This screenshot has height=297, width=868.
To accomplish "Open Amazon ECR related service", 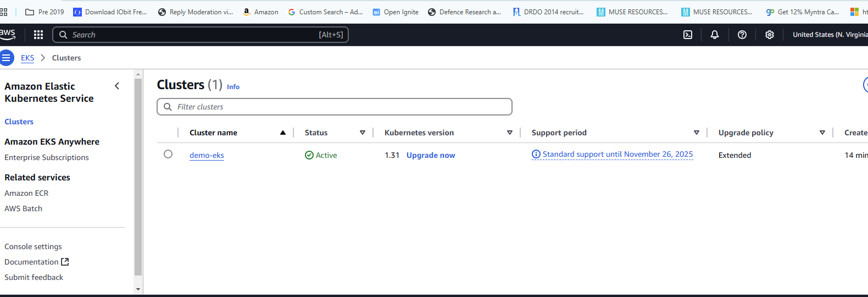I will tap(26, 193).
